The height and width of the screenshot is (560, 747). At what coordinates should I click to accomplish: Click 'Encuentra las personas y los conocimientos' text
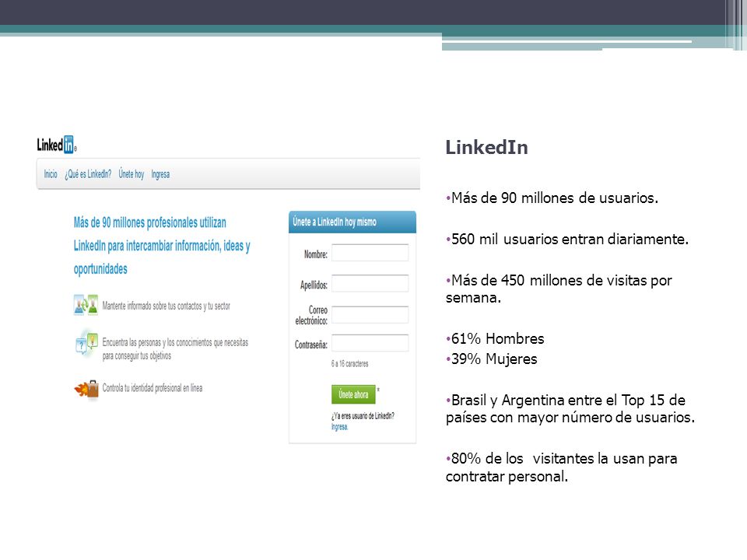click(175, 349)
